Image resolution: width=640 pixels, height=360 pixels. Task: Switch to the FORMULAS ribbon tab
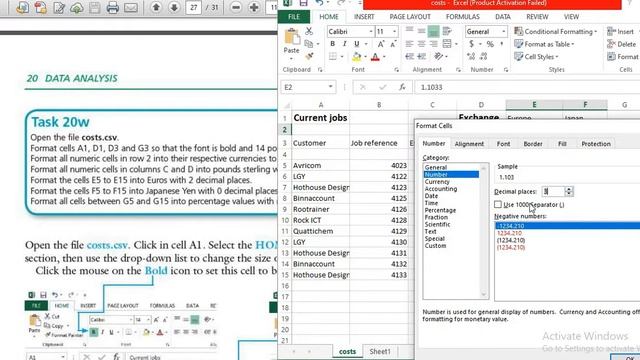coord(462,17)
